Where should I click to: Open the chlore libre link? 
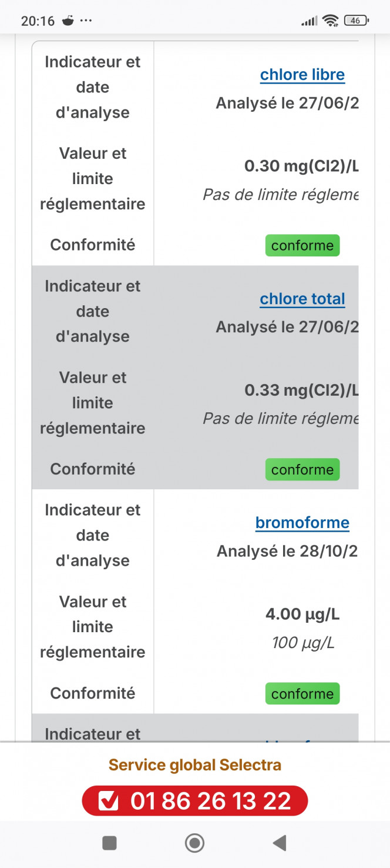(302, 75)
